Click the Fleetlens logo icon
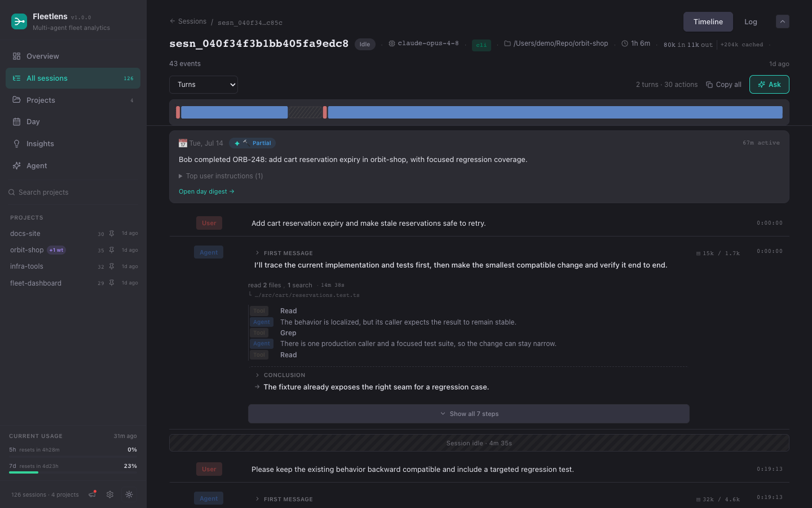This screenshot has height=508, width=812. [19, 21]
